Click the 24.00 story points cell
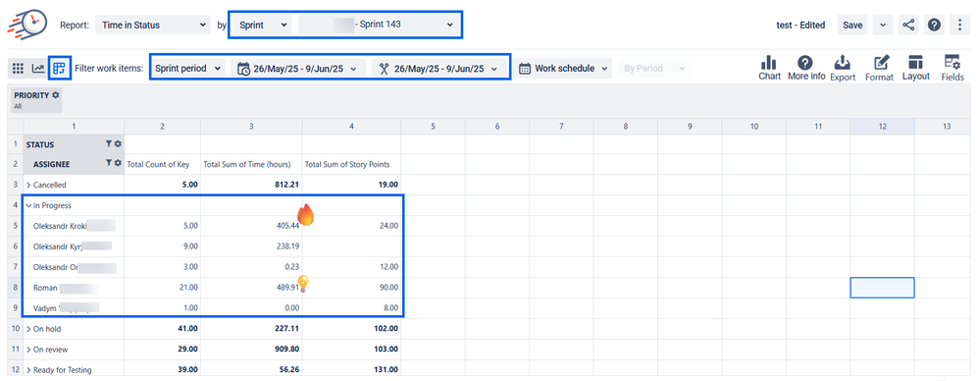The width and height of the screenshot is (980, 381). point(351,226)
